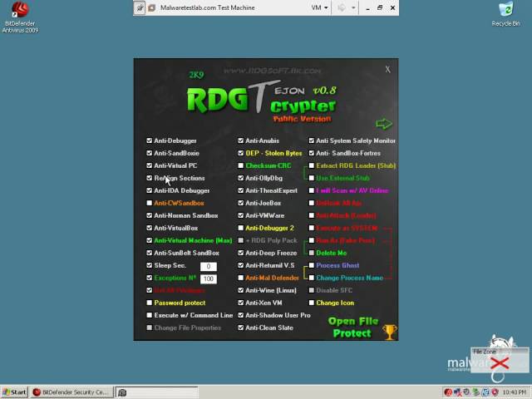The height and width of the screenshot is (399, 532).
Task: Toggle Anti-OllyDbg
Action: 240,178
